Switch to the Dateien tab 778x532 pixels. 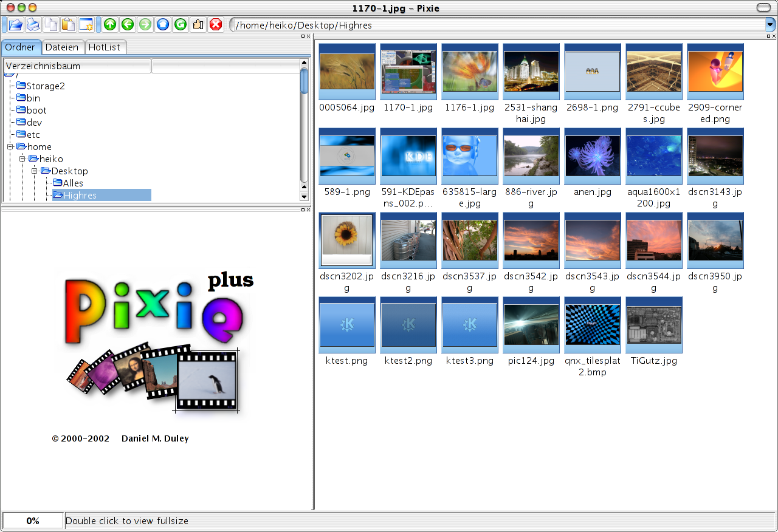(62, 47)
